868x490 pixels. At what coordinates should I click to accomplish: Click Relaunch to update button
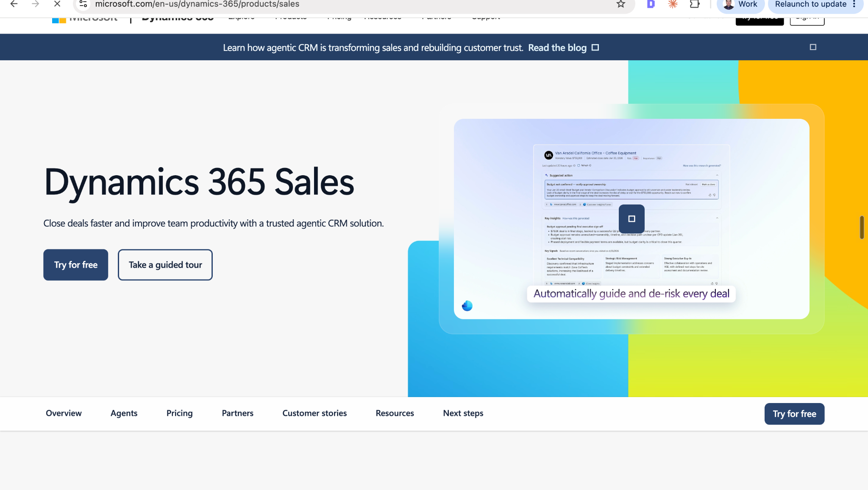[810, 4]
